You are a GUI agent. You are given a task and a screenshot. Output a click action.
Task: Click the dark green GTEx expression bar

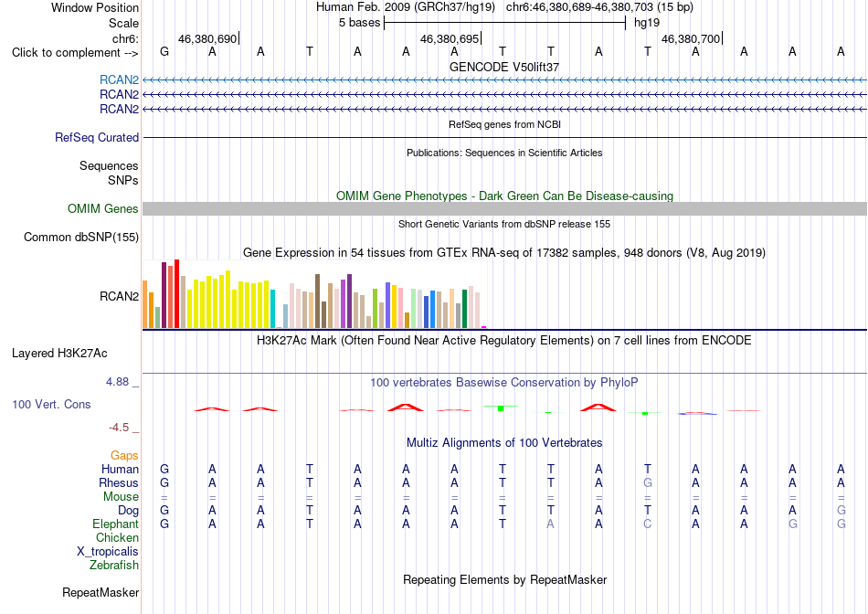point(465,309)
